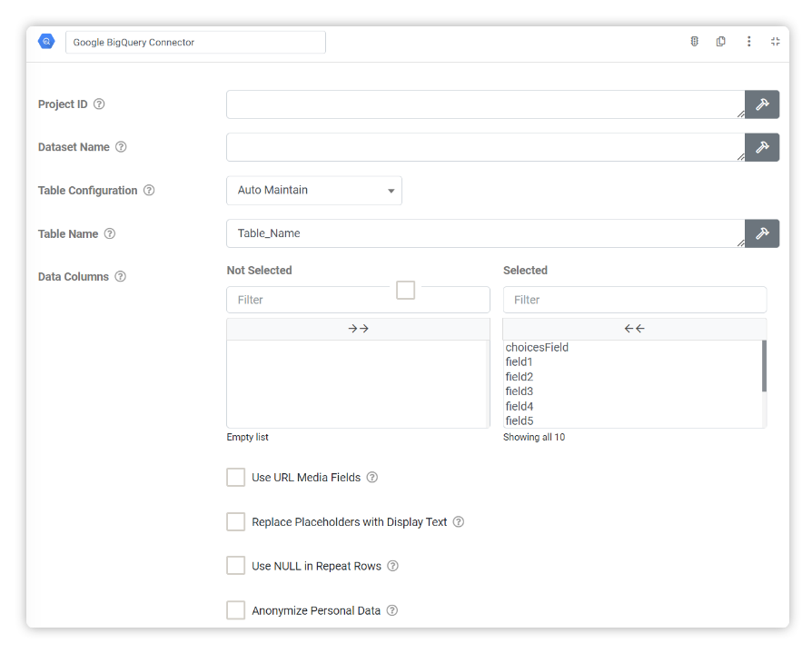Open the debug bug icon in header
This screenshot has height=653, width=812.
coord(695,42)
